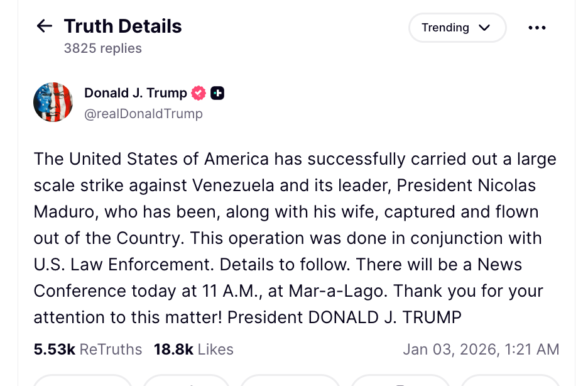Click the post text about Venezuela strike
This screenshot has height=386, width=588.
coord(294,238)
